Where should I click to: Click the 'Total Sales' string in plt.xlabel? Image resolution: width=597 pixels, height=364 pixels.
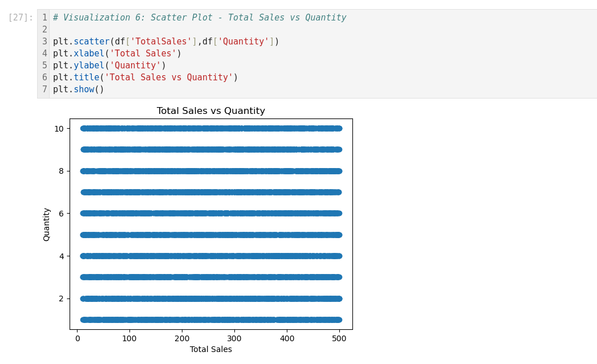[x=143, y=54]
